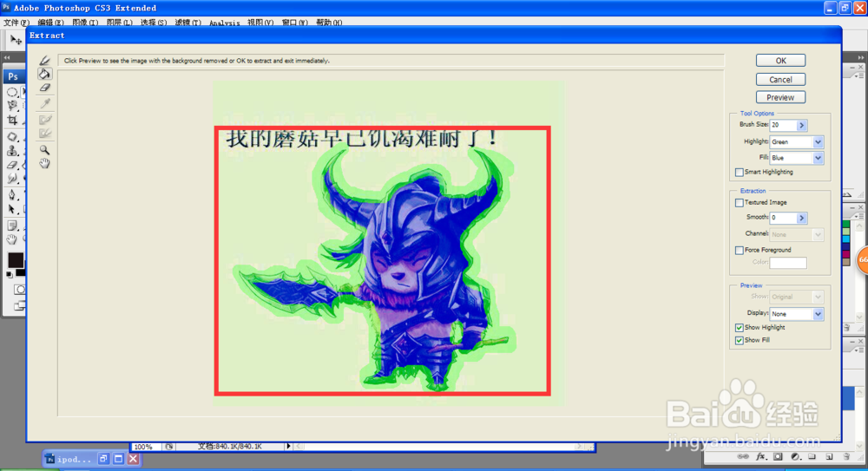The image size is (868, 471).
Task: Open layer style fx menu
Action: [x=761, y=456]
